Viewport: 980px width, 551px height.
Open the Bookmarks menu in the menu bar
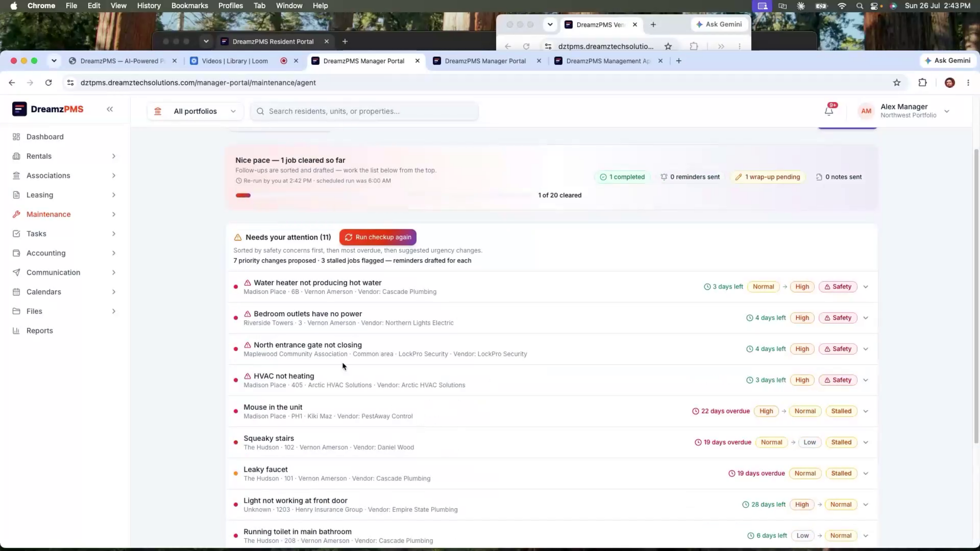click(189, 6)
